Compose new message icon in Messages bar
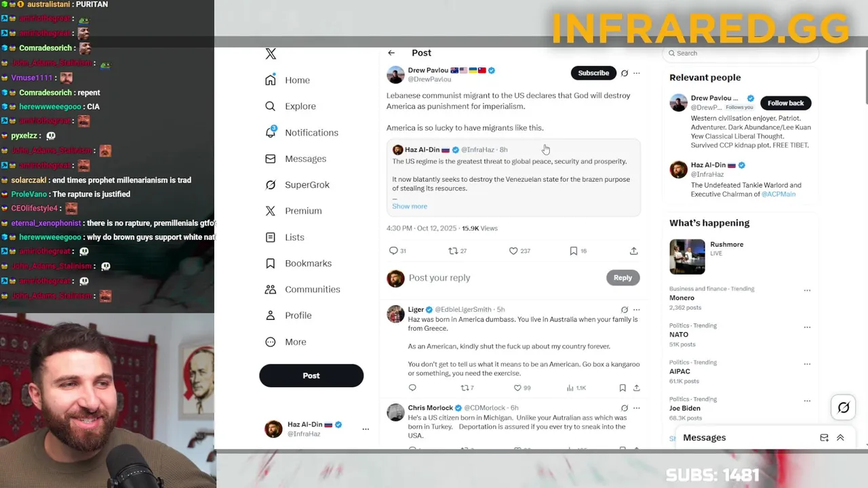The height and width of the screenshot is (488, 868). (824, 438)
